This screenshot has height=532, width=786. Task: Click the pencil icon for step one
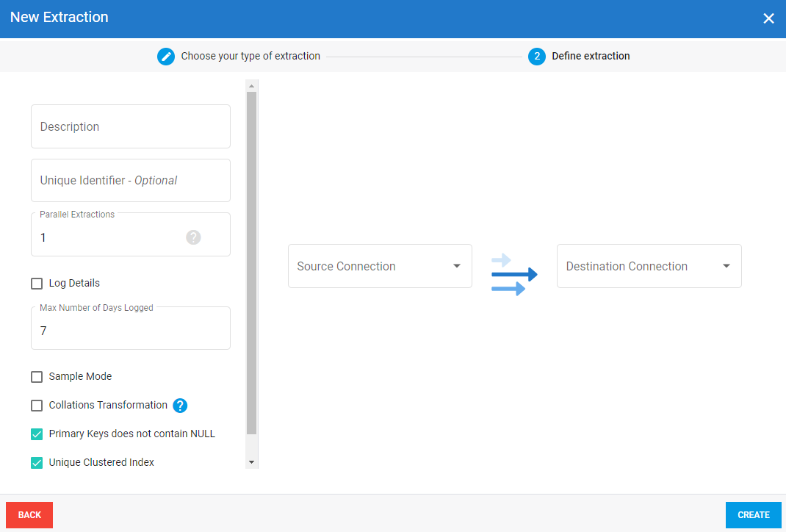click(166, 56)
